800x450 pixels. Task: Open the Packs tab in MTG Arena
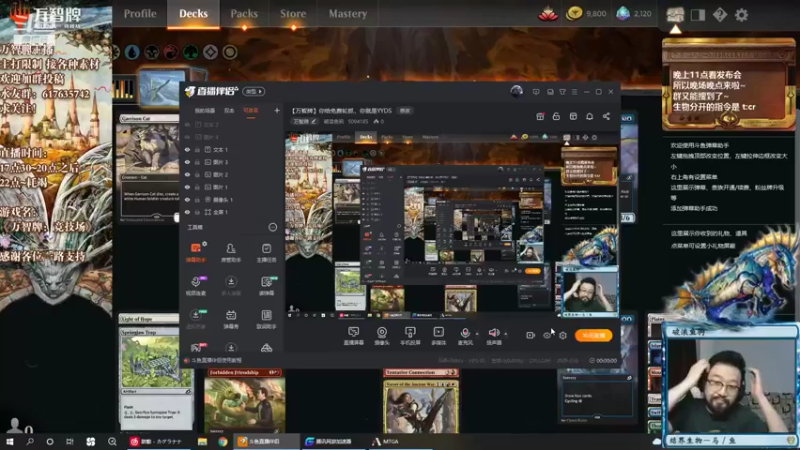point(244,14)
